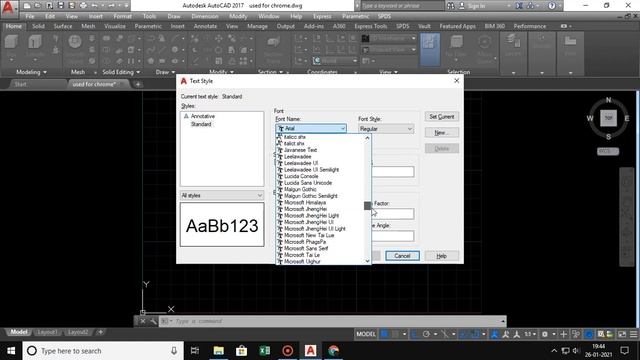
Task: Toggle annotation scale 1:1 in status bar
Action: [x=530, y=334]
